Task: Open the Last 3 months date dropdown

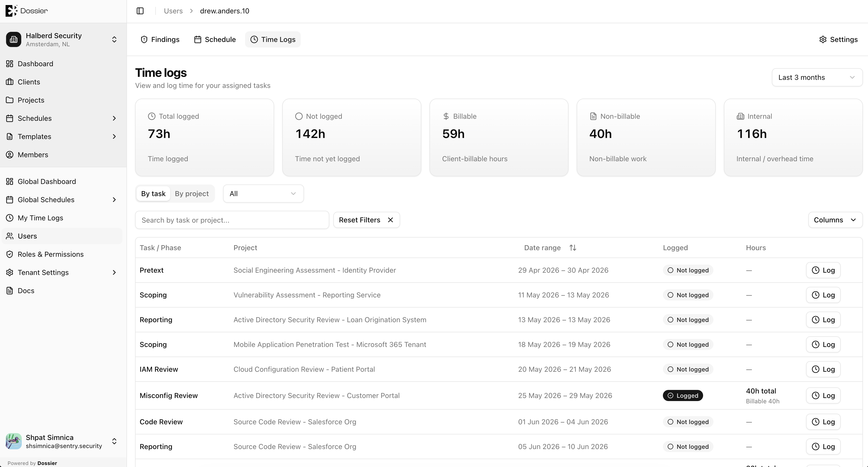Action: [x=817, y=77]
